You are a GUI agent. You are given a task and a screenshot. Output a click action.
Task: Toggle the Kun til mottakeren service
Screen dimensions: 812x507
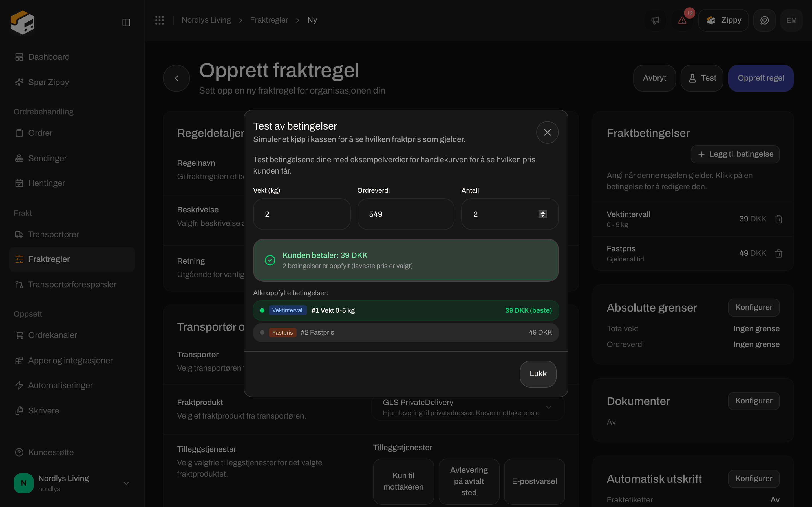click(x=403, y=481)
